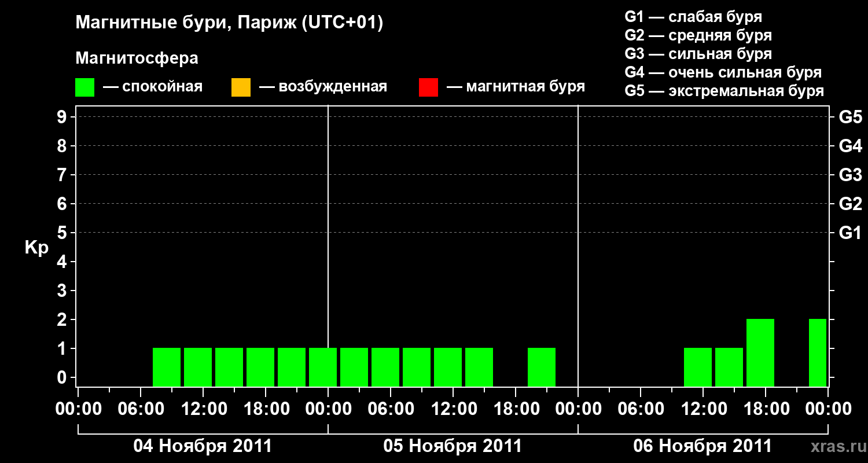Click the green 'спокойная' legend swatch

point(84,87)
